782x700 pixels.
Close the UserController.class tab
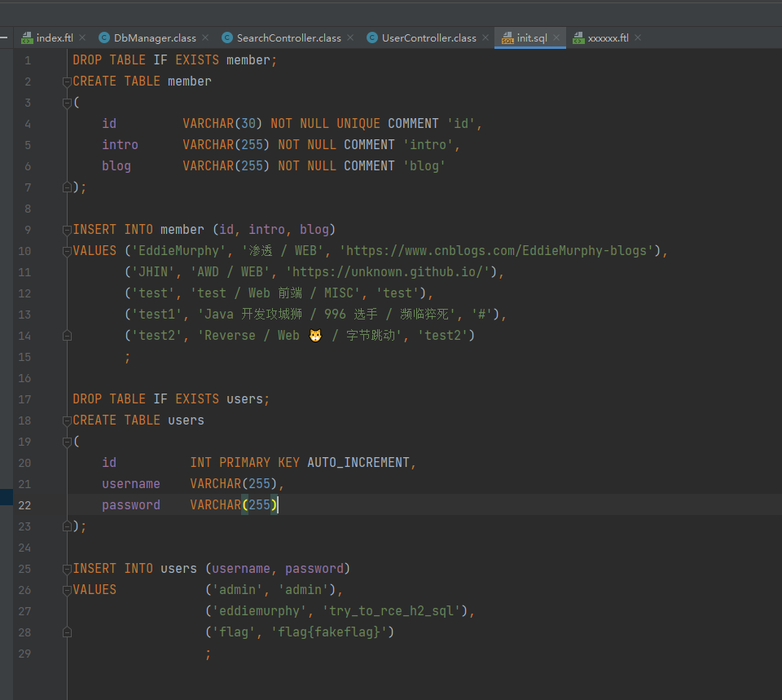point(485,38)
